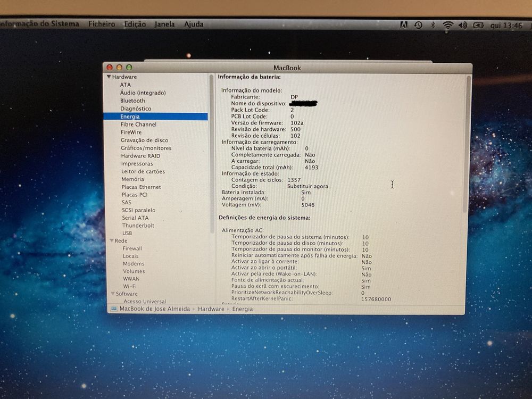532x399 pixels.
Task: Click the sidebar list scrollbar
Action: click(211, 153)
